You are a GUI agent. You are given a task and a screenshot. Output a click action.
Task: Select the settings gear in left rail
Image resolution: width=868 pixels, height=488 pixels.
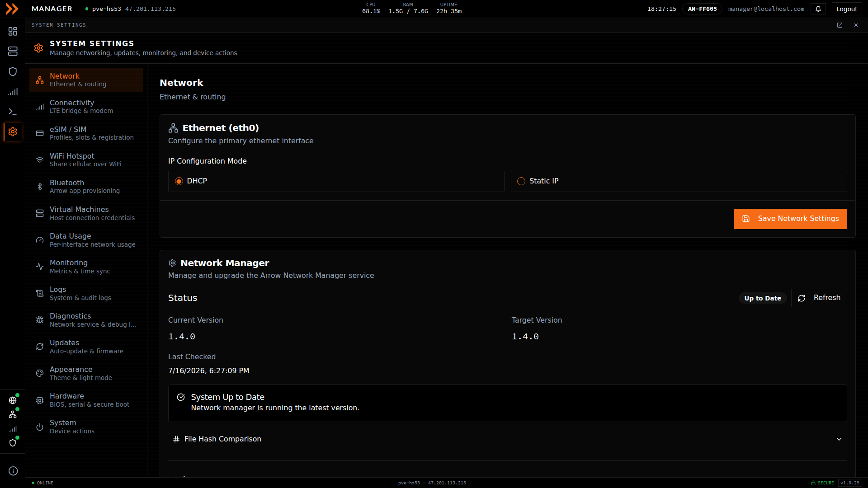[13, 131]
